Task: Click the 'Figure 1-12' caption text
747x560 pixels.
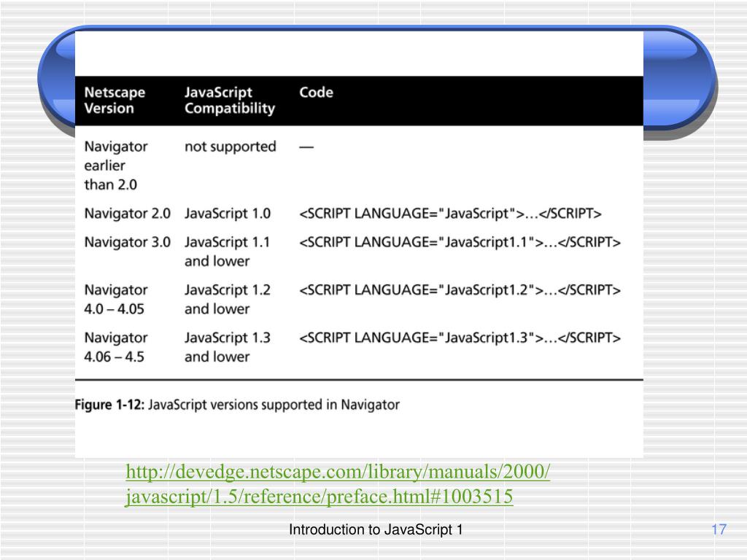Action: click(x=237, y=405)
